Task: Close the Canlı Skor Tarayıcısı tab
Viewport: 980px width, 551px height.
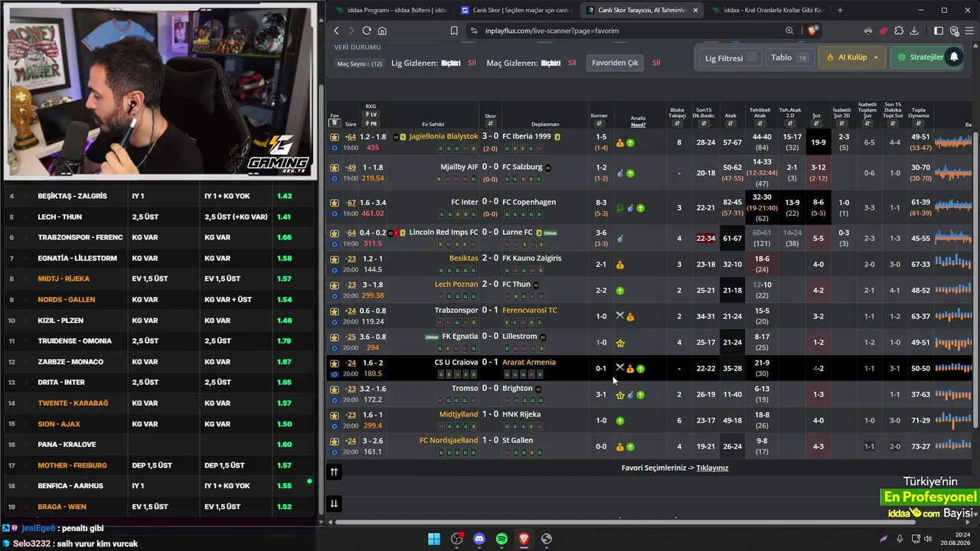Action: (695, 10)
